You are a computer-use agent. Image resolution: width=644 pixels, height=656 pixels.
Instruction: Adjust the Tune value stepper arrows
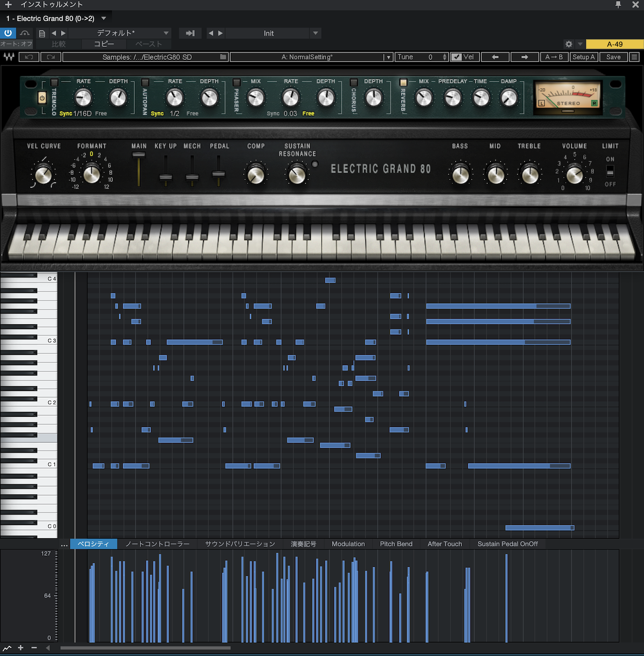[x=445, y=57]
